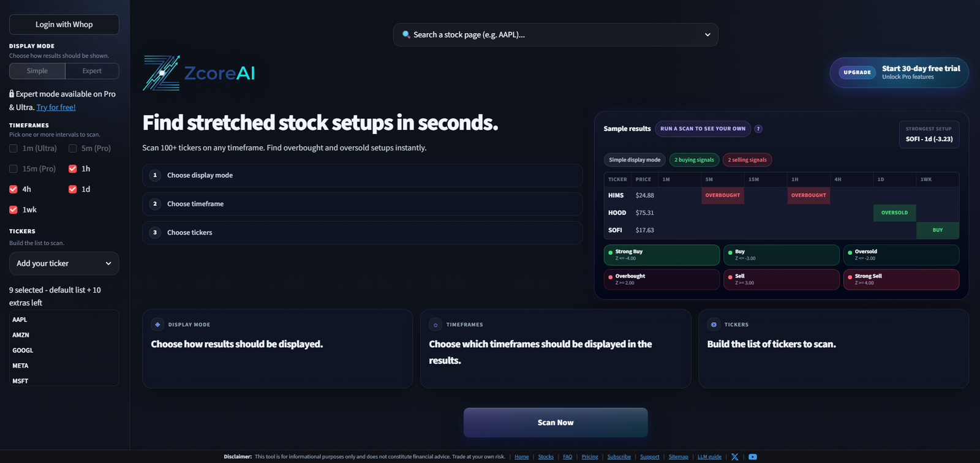Open the Support footer link
980x463 pixels.
[650, 457]
